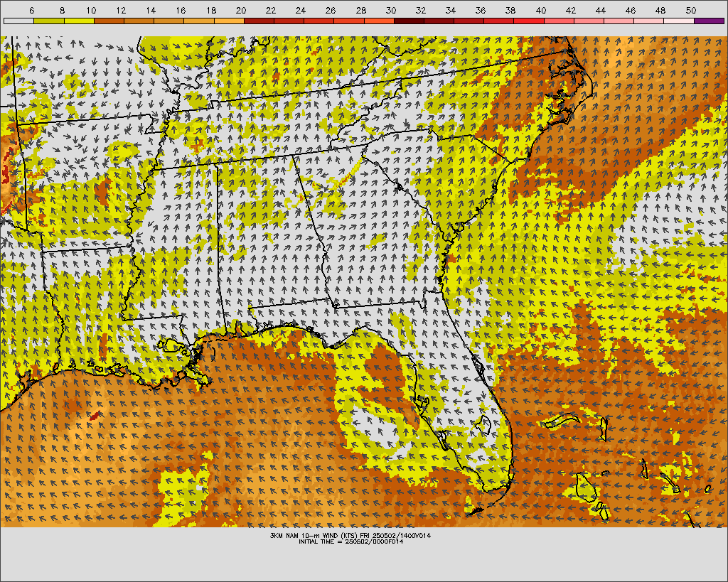Click the '30' legend scale label
This screenshot has width=728, height=582.
(391, 11)
